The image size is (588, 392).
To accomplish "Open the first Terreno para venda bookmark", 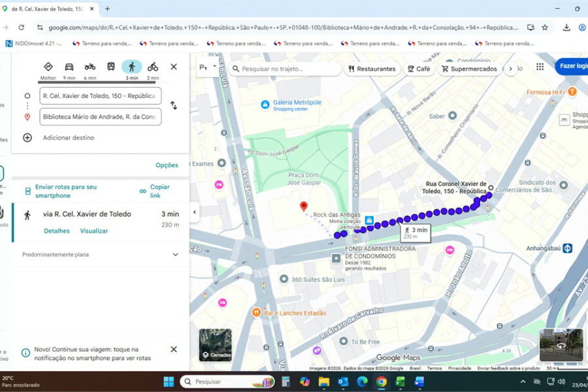I will pos(102,44).
